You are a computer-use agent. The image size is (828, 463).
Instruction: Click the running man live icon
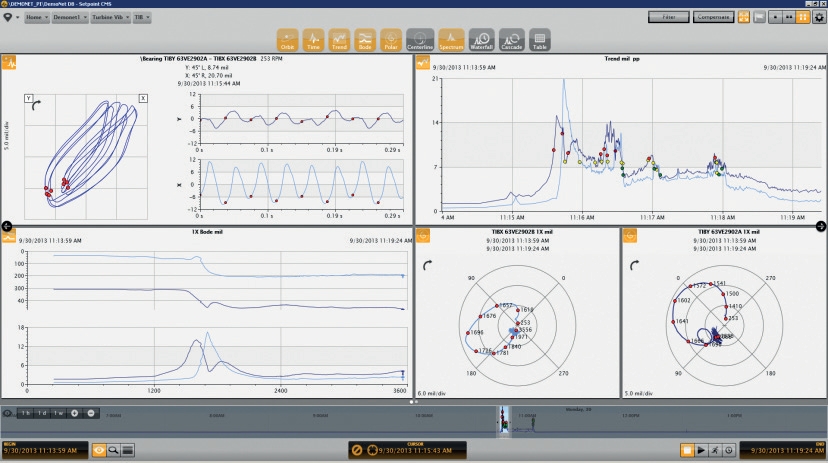tap(714, 450)
